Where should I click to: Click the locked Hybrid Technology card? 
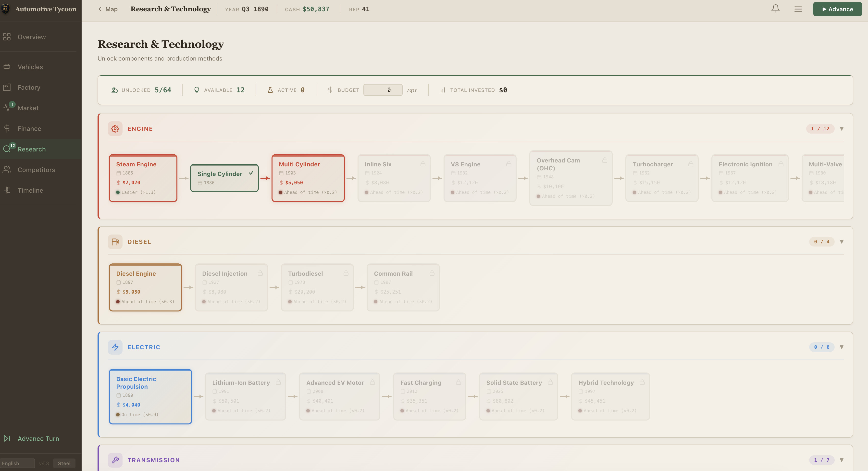610,397
